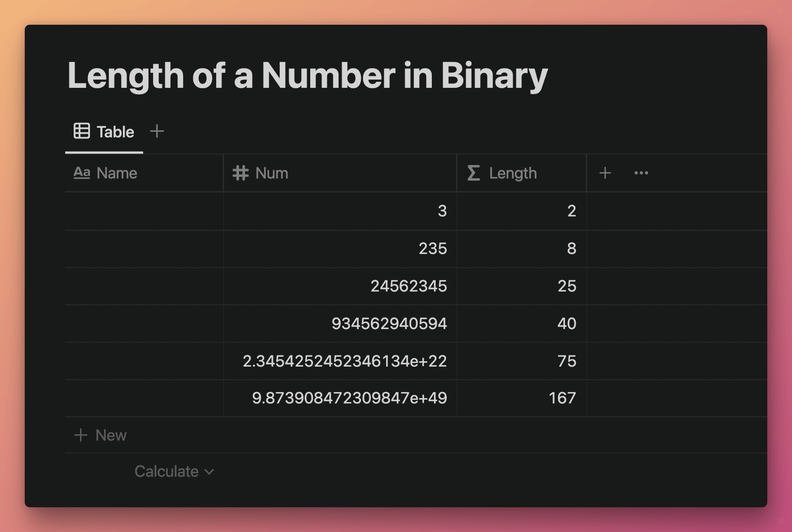Add a new property column with the plus
Screen dimensions: 792x532
[x=605, y=173]
